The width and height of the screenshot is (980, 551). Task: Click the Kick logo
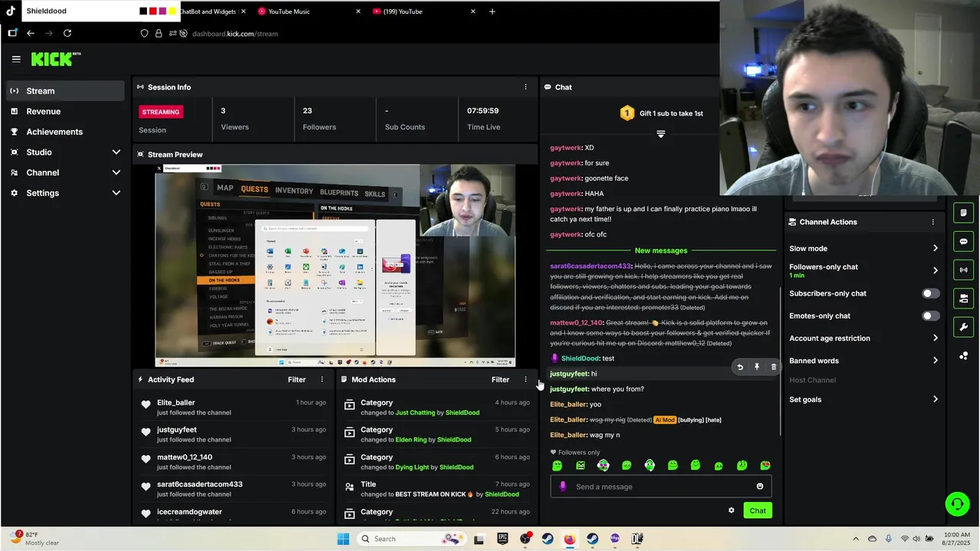tap(55, 59)
